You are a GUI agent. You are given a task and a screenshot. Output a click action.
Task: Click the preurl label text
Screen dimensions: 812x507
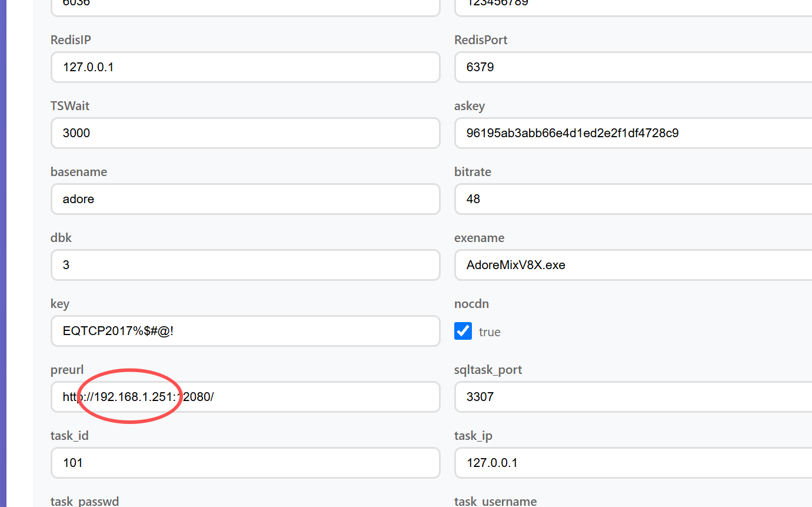click(x=67, y=370)
